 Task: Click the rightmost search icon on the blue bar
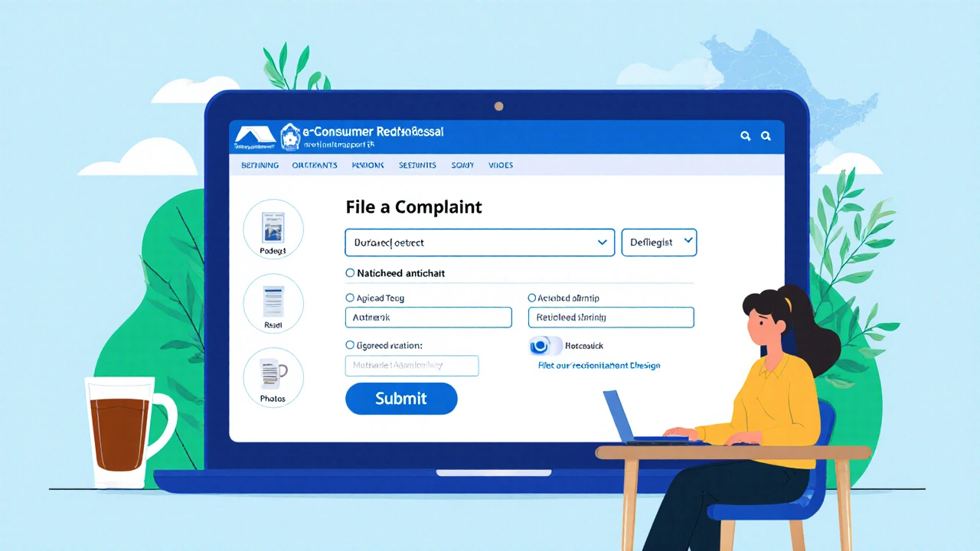click(x=766, y=135)
